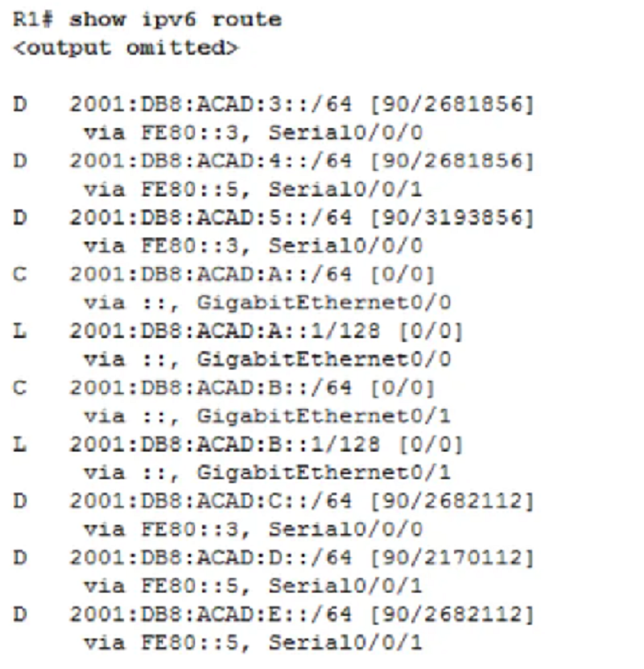Click the connected route 2001:DB8:ACAD:A::/64
This screenshot has height=669, width=644.
[x=211, y=275]
